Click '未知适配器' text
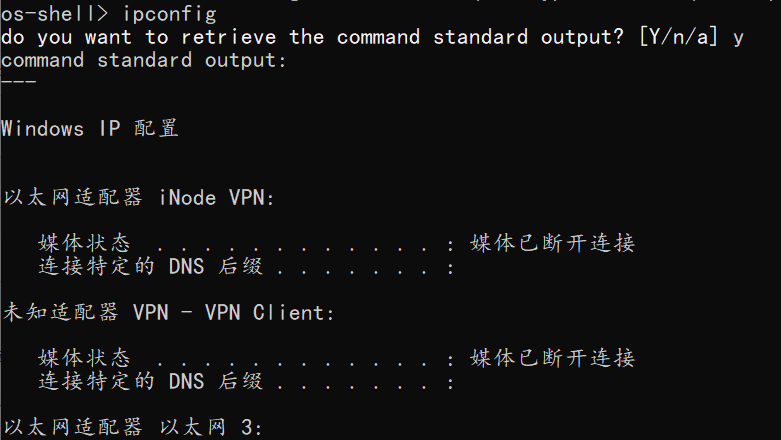This screenshot has width=781, height=440. click(61, 312)
